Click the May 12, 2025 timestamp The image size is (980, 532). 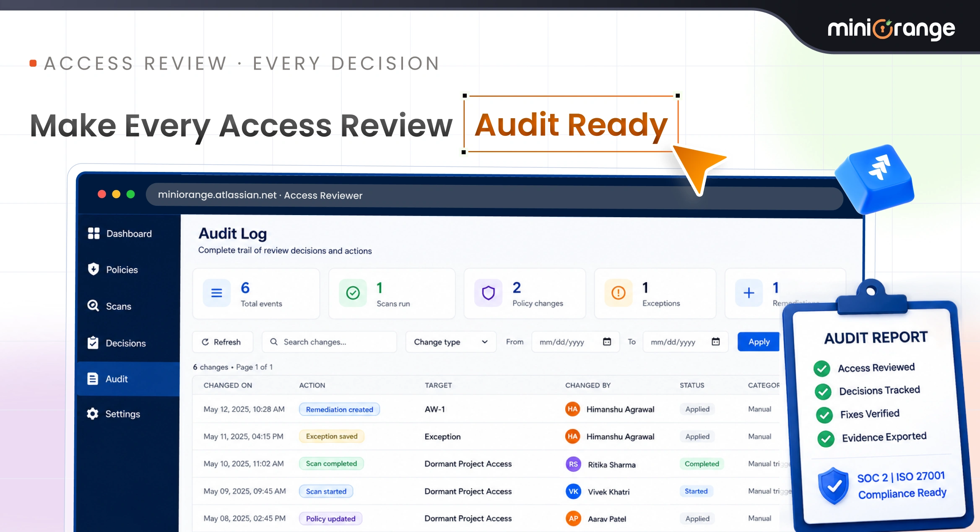pos(244,409)
